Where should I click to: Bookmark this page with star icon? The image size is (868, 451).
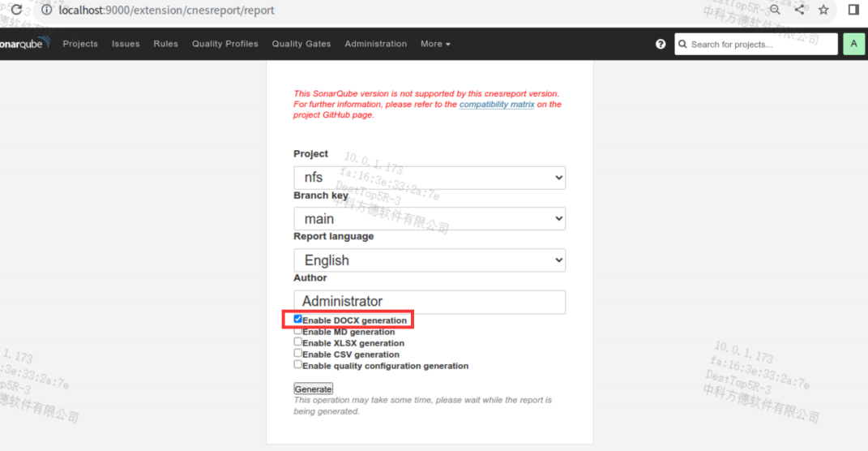(x=823, y=10)
